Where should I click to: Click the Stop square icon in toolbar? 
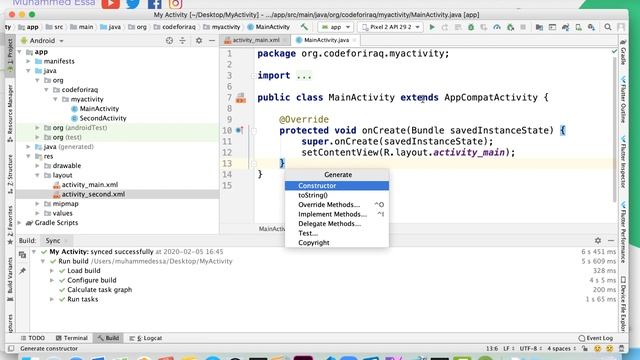tap(523, 27)
